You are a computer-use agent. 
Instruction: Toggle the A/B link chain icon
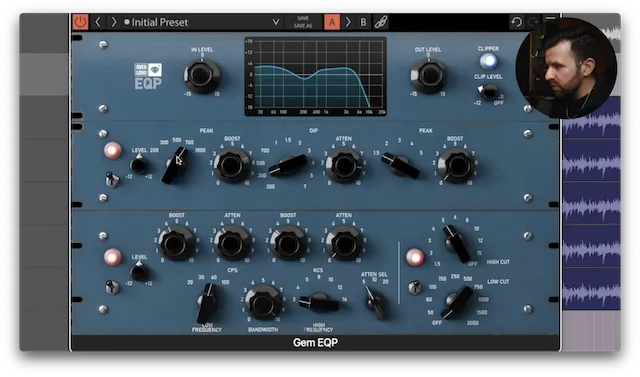click(381, 22)
